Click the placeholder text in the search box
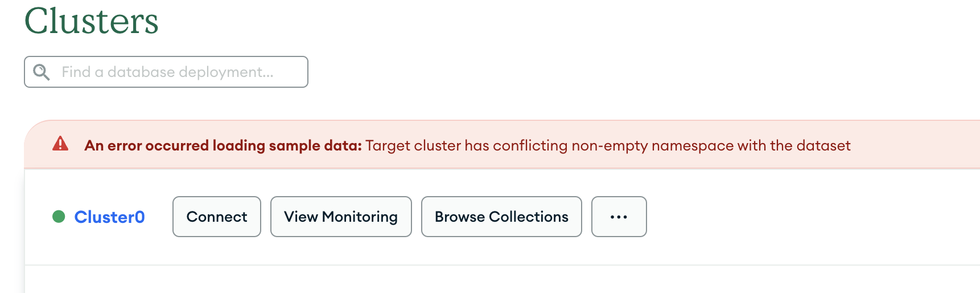 click(167, 72)
